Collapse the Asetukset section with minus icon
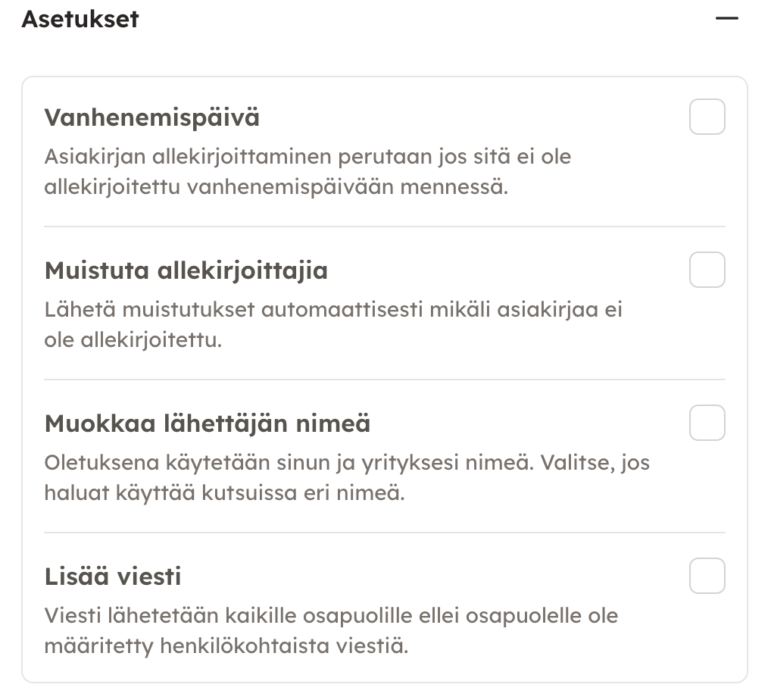 (726, 19)
